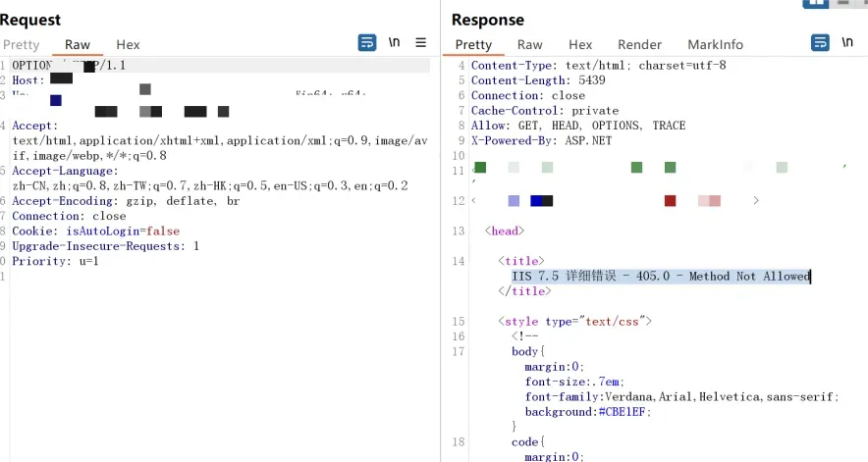Click the highlighted '405.0 - Method Not Allowed' text
Image resolution: width=868 pixels, height=462 pixels.
pyautogui.click(x=723, y=276)
